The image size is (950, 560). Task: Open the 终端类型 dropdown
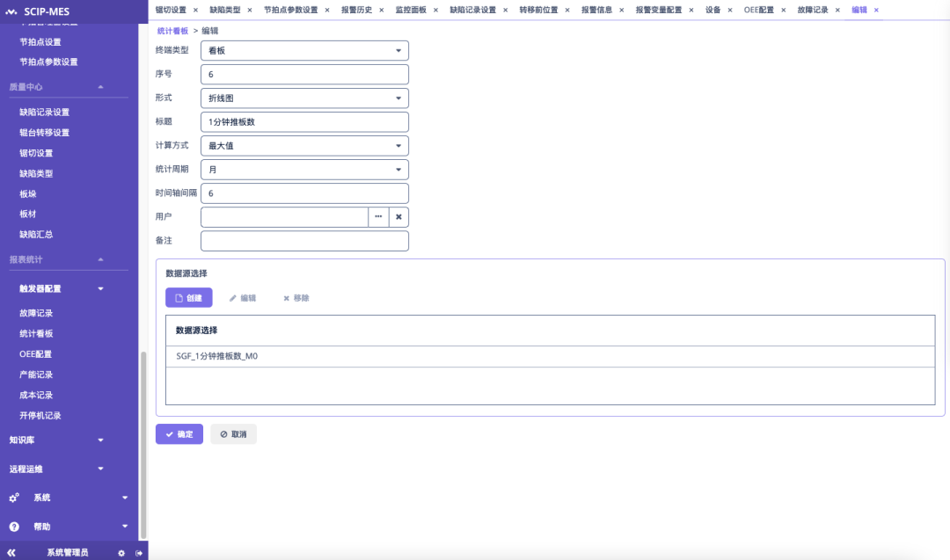(304, 51)
